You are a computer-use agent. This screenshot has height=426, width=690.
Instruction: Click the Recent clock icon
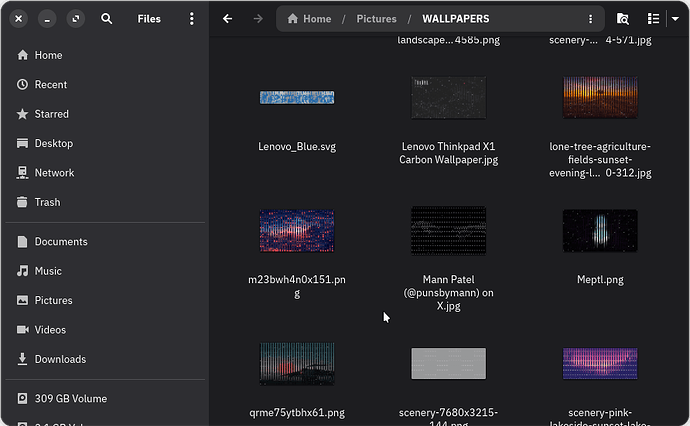click(x=22, y=84)
